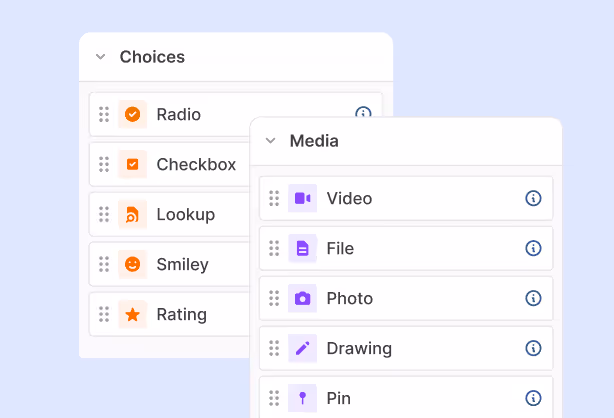Click the Media section title
Screen dimensions: 614x418
(x=314, y=141)
